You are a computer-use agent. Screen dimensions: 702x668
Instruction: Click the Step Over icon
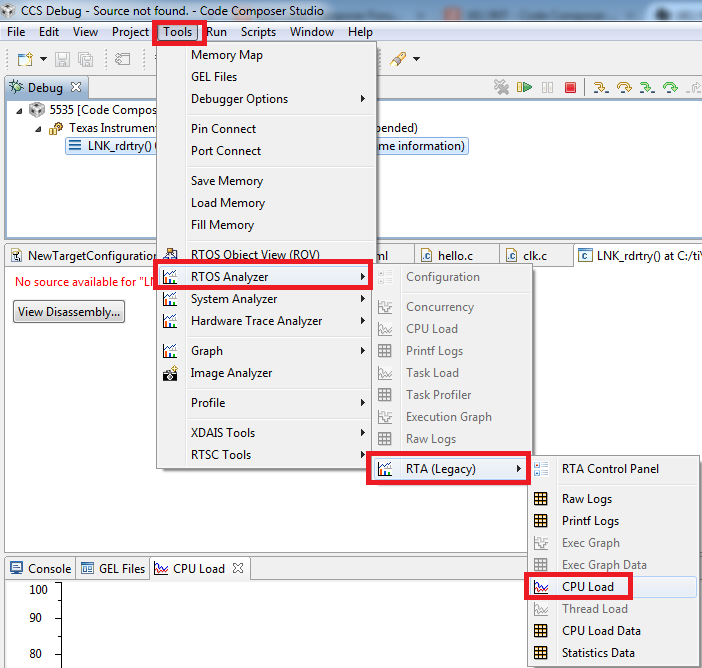coord(624,87)
